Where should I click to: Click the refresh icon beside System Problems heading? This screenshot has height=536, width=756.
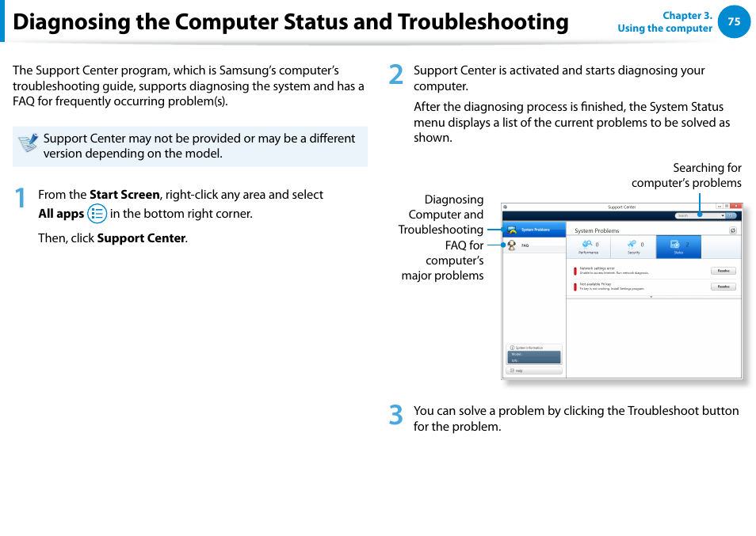coord(733,230)
